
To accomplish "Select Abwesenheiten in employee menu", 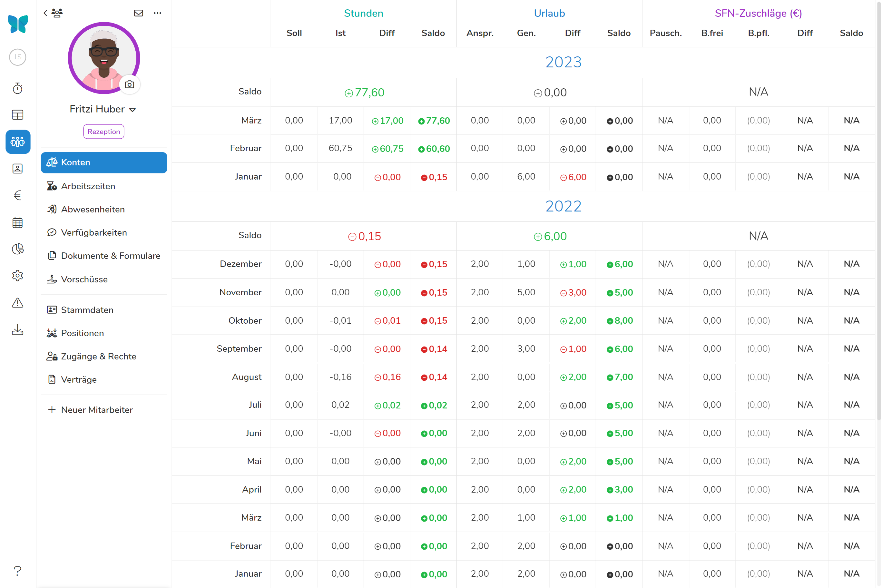I will tap(93, 209).
